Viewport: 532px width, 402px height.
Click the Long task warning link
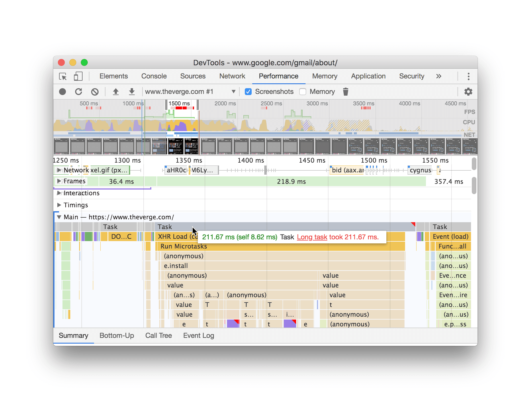(x=312, y=237)
